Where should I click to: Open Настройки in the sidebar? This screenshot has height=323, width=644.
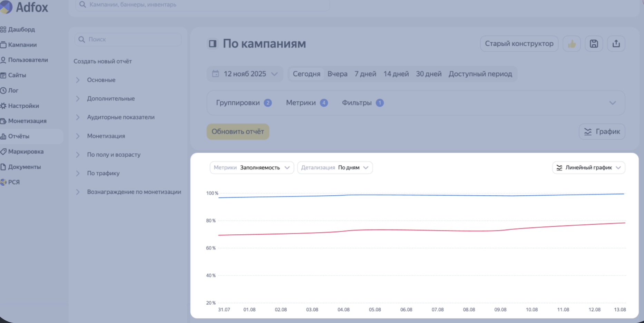tap(23, 106)
